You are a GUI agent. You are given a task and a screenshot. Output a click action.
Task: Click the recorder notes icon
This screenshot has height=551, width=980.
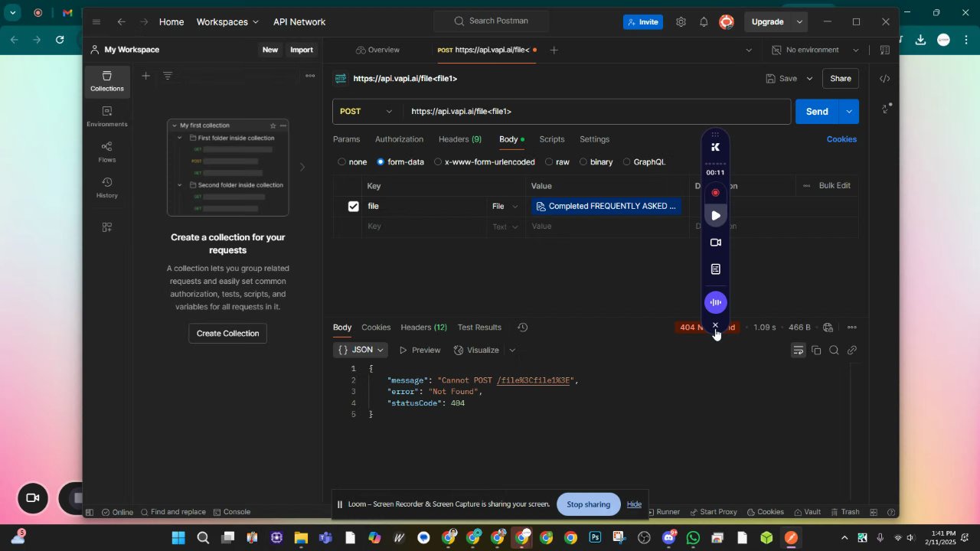tap(715, 269)
